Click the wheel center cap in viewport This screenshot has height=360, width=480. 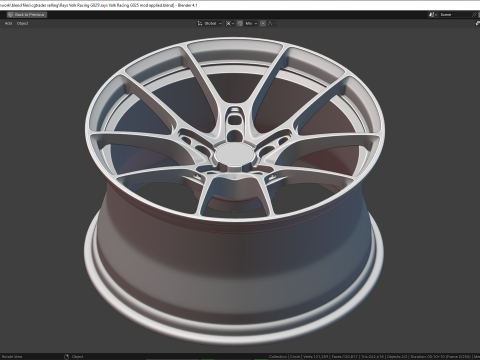pos(234,155)
